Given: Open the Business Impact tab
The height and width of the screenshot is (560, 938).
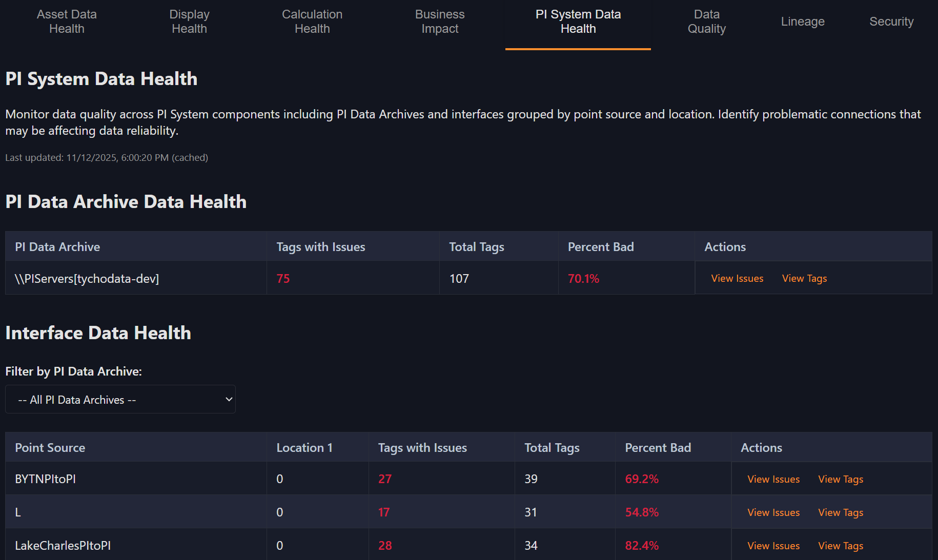Looking at the screenshot, I should click(x=439, y=22).
